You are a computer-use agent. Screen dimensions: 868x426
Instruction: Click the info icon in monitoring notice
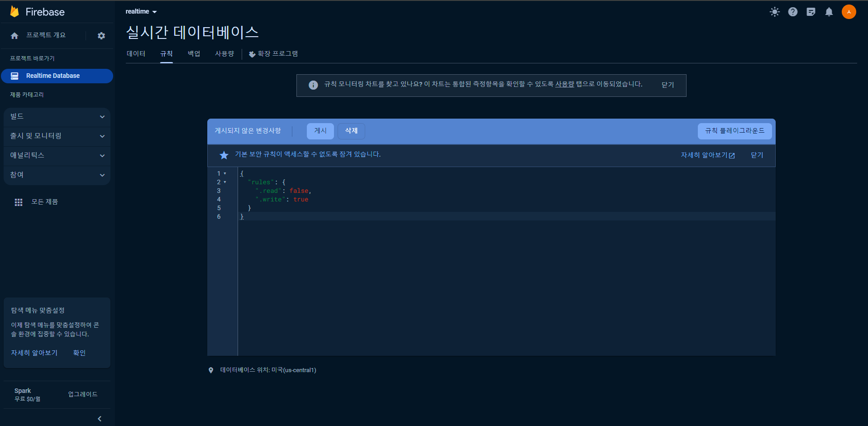pyautogui.click(x=313, y=85)
